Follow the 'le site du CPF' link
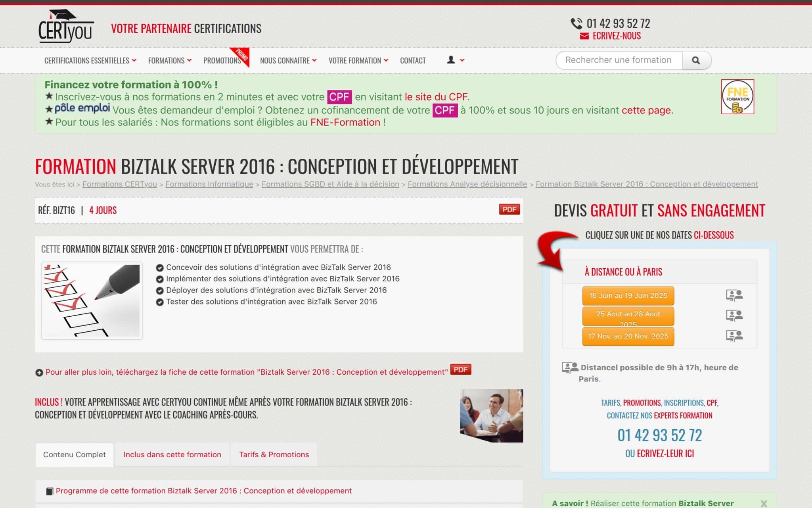The height and width of the screenshot is (508, 812). tap(436, 97)
